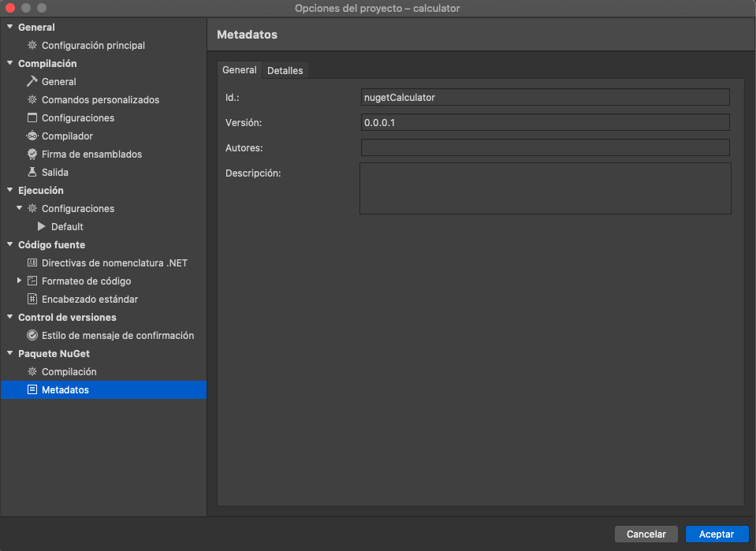Open Firma de ensamblados badge icon
The width and height of the screenshot is (756, 551).
point(32,155)
